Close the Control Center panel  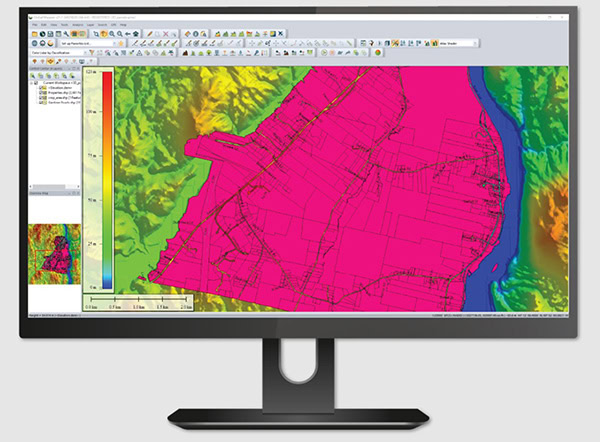tap(78, 69)
